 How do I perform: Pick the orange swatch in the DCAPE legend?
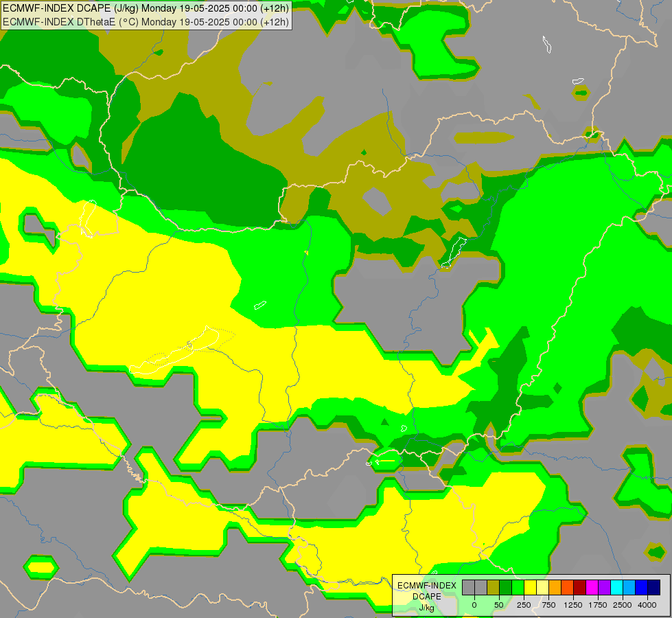click(555, 587)
